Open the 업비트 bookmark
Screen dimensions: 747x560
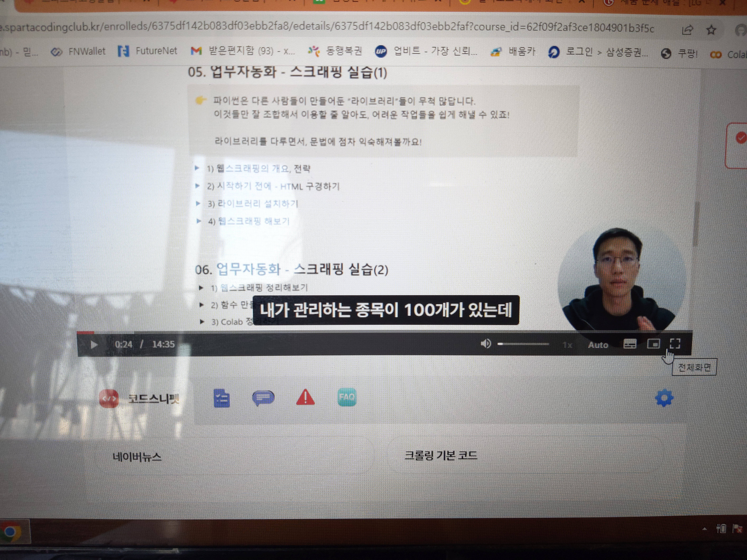click(x=426, y=51)
